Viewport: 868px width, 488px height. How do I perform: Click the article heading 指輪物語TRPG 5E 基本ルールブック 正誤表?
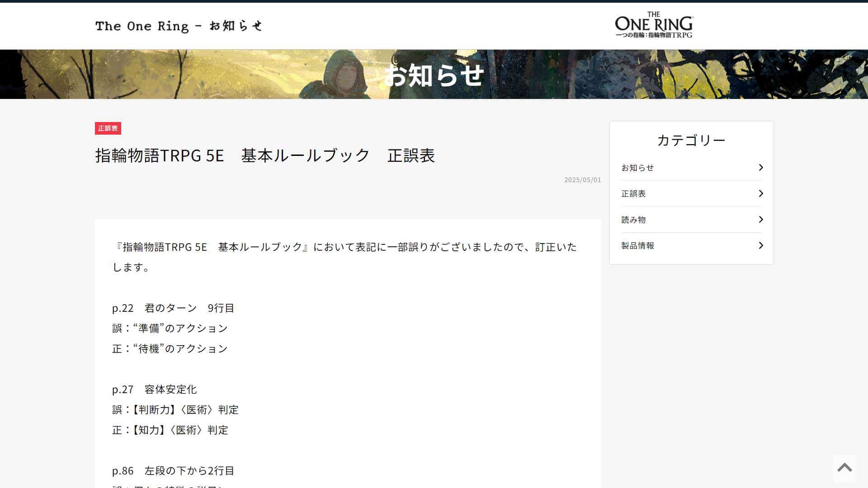pyautogui.click(x=265, y=155)
